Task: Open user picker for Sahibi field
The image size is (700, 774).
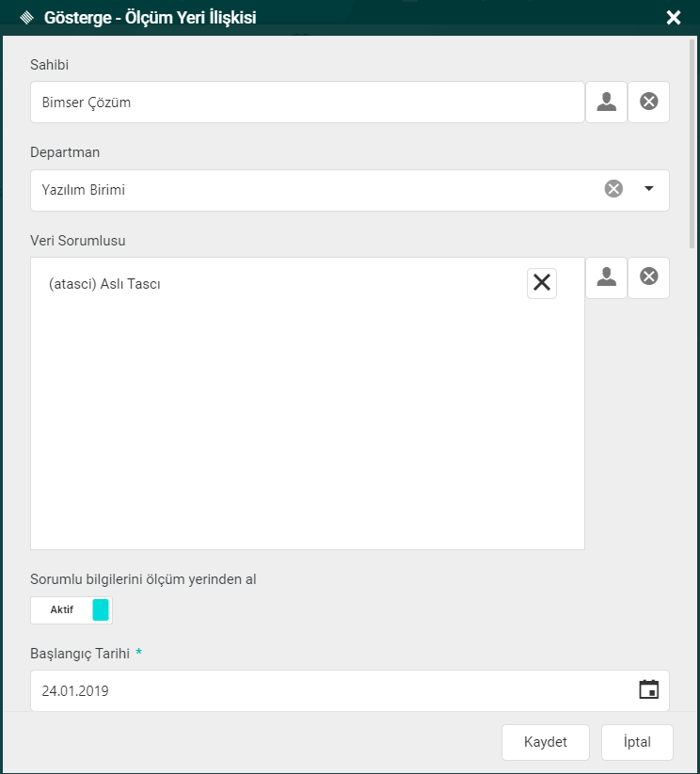Action: [x=607, y=102]
